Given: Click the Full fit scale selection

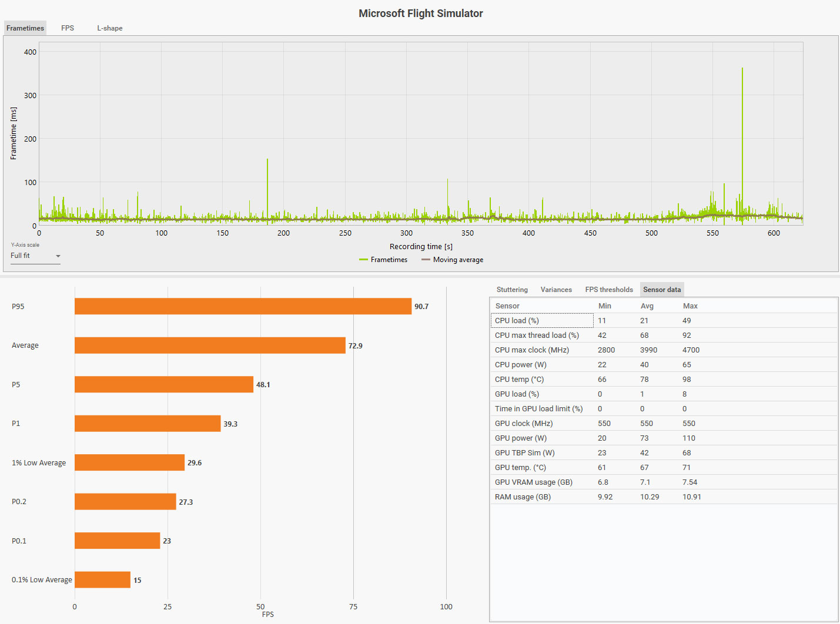Looking at the screenshot, I should click(35, 256).
